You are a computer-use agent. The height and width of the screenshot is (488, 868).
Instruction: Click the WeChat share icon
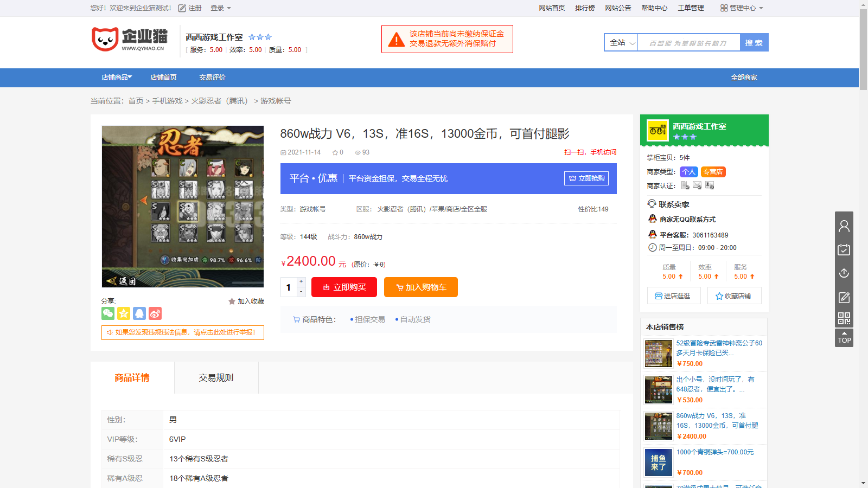108,313
